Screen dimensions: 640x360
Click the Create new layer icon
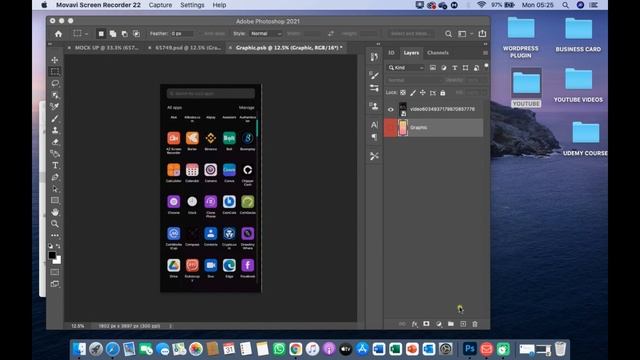pos(463,324)
